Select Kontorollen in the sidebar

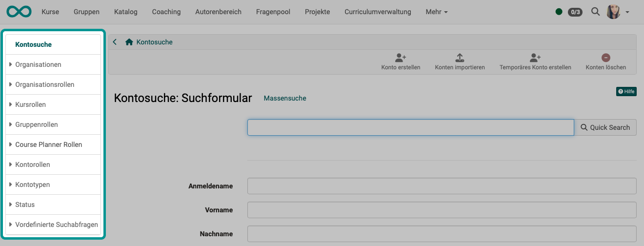pos(33,164)
